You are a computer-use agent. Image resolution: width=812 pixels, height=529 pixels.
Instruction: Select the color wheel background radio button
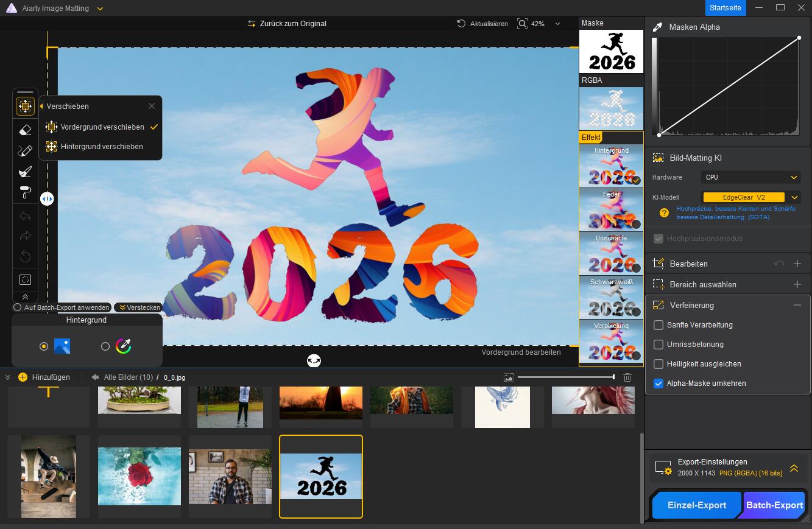pos(105,346)
